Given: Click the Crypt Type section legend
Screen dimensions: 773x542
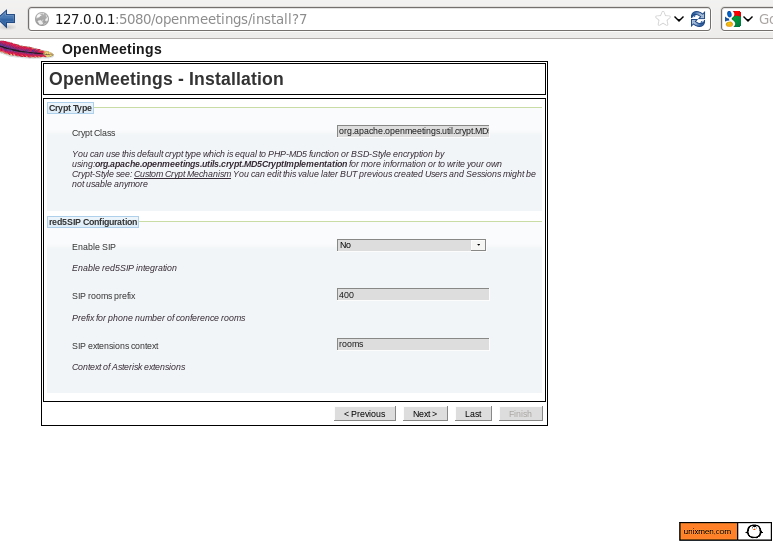Looking at the screenshot, I should [70, 108].
